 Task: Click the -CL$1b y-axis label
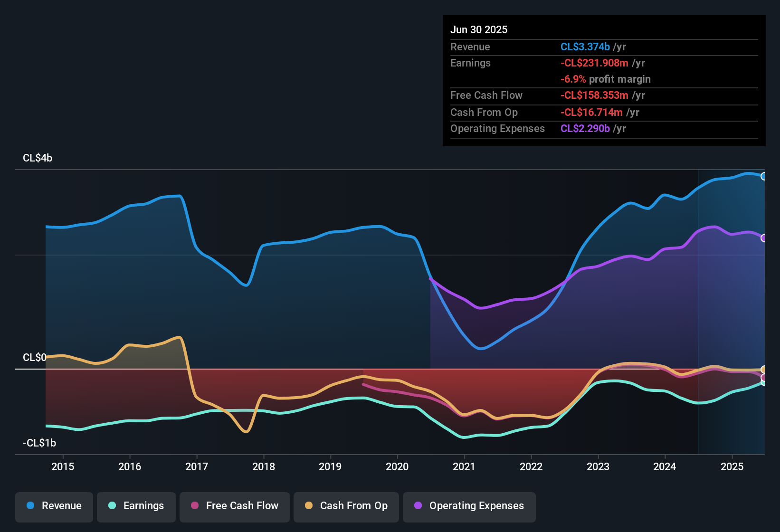coord(39,443)
